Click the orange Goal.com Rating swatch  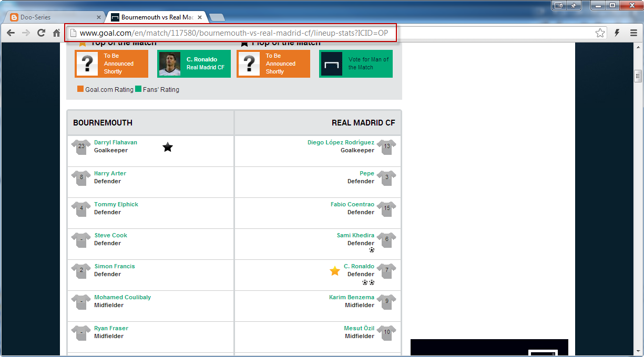[80, 89]
